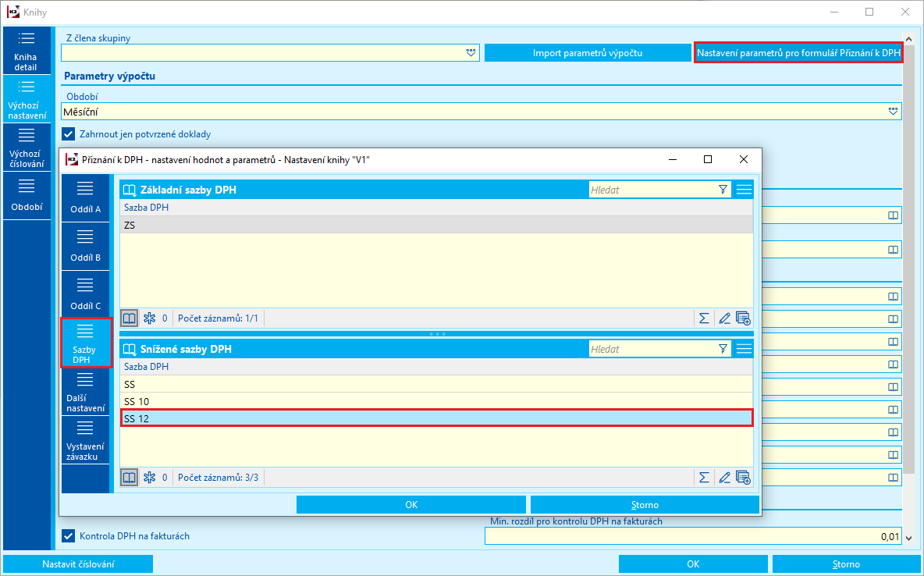Click the Min. rozdíl value field 0,01

pyautogui.click(x=693, y=536)
